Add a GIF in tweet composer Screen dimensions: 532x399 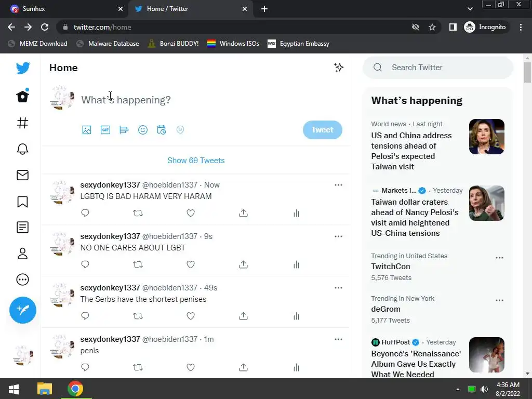click(105, 129)
